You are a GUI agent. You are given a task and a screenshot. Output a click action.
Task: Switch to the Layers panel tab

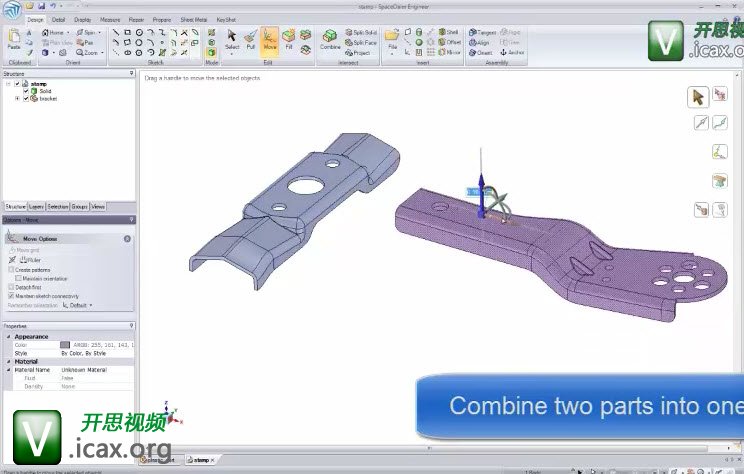pyautogui.click(x=36, y=206)
